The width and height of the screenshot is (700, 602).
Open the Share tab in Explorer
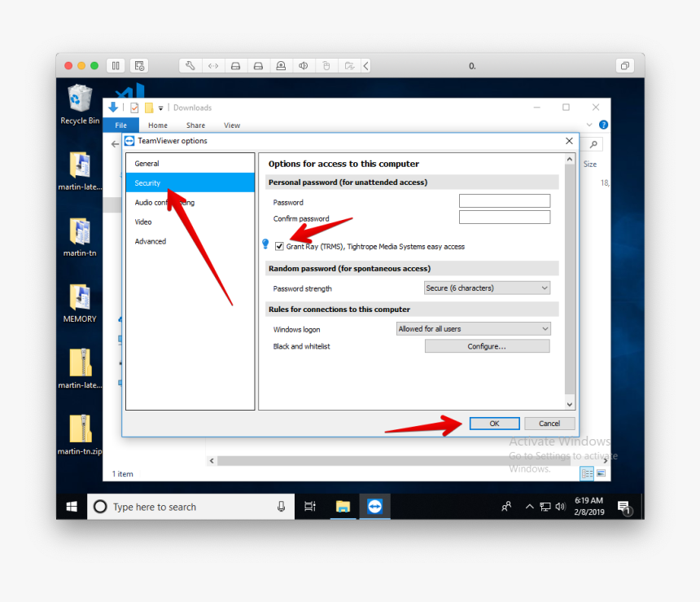point(195,125)
